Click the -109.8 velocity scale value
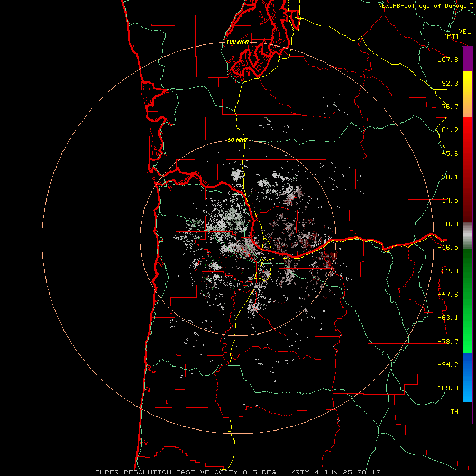Image resolution: width=476 pixels, height=476 pixels. click(446, 388)
